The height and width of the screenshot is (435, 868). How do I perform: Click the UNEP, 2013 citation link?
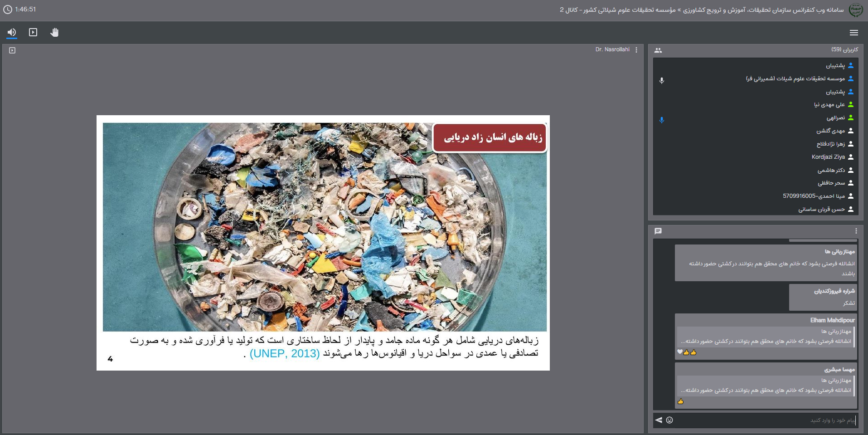pyautogui.click(x=285, y=354)
